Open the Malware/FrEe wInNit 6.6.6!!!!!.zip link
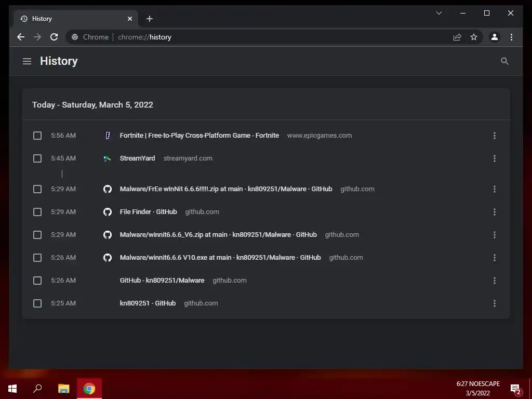This screenshot has width=532, height=399. tap(226, 189)
